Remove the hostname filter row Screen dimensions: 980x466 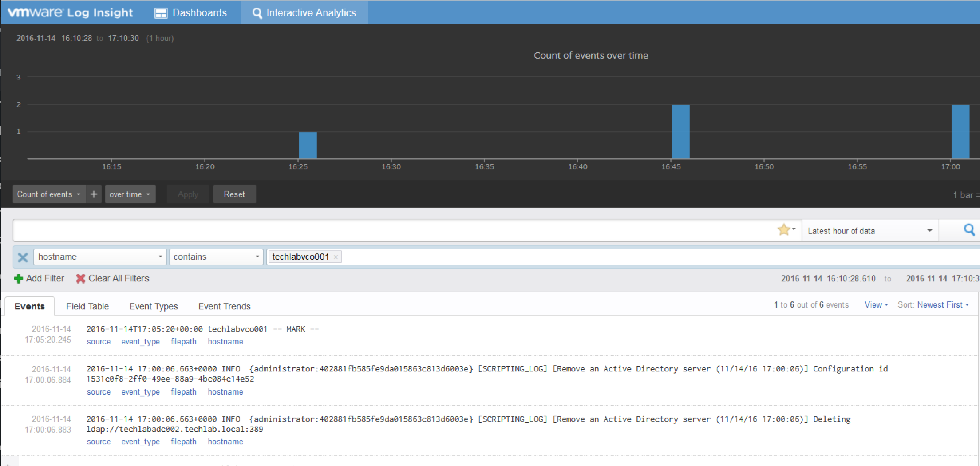pyautogui.click(x=23, y=257)
